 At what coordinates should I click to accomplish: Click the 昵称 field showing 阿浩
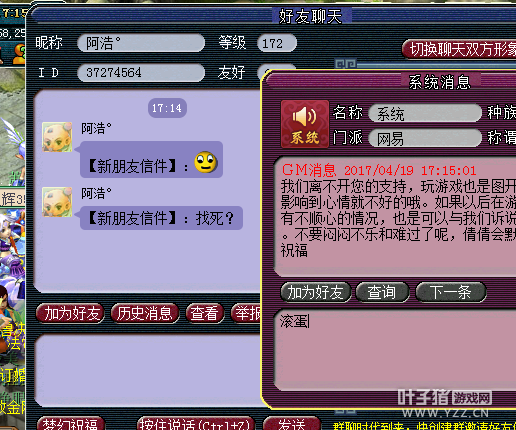click(141, 43)
